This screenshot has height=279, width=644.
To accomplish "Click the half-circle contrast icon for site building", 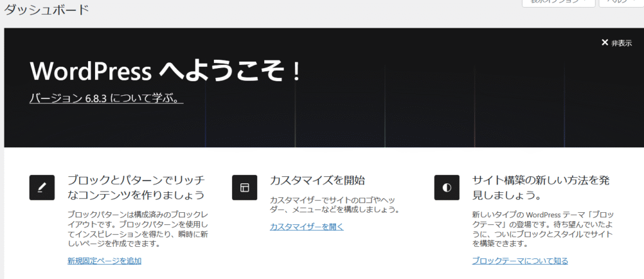I will pyautogui.click(x=447, y=187).
